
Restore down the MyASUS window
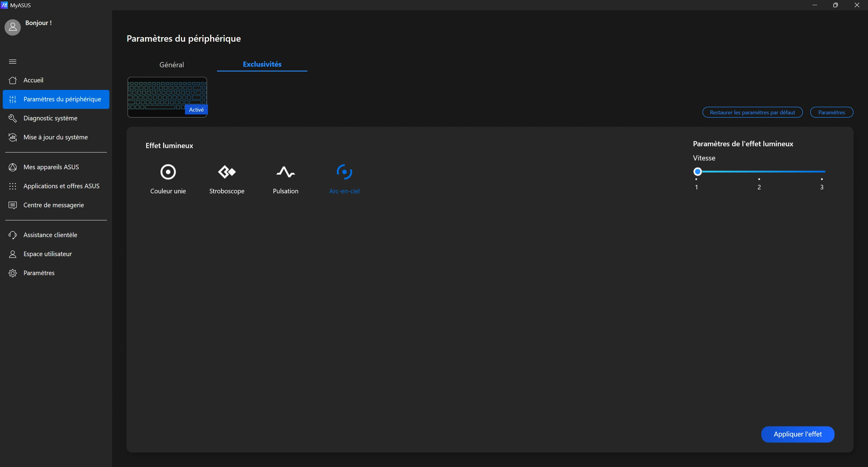point(835,5)
